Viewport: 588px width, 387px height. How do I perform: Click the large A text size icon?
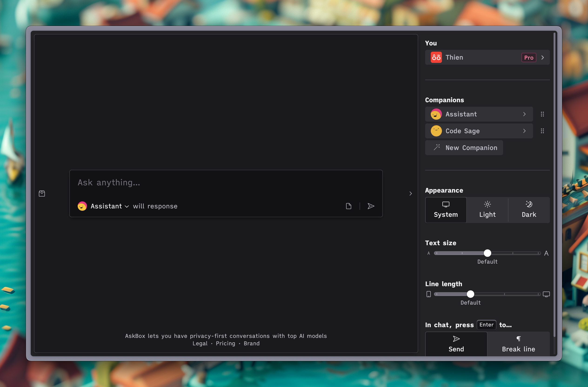pos(546,253)
